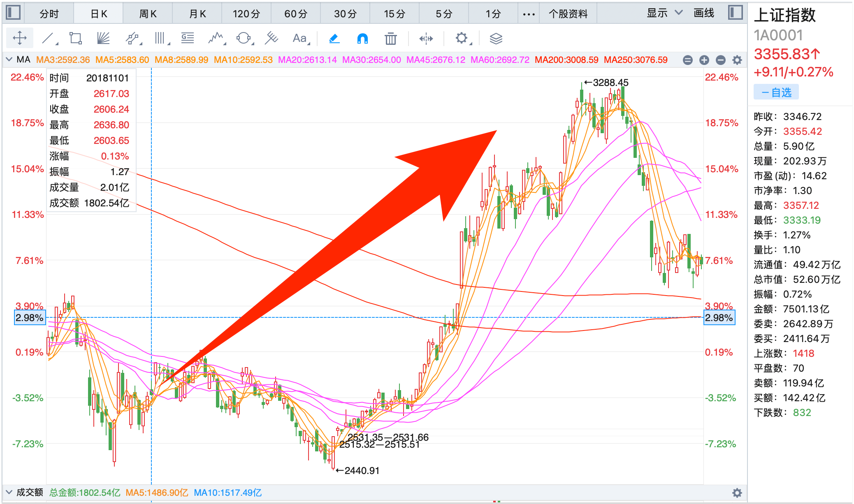Toggle the left sidebar panel icon
This screenshot has width=854, height=504.
coord(13,12)
